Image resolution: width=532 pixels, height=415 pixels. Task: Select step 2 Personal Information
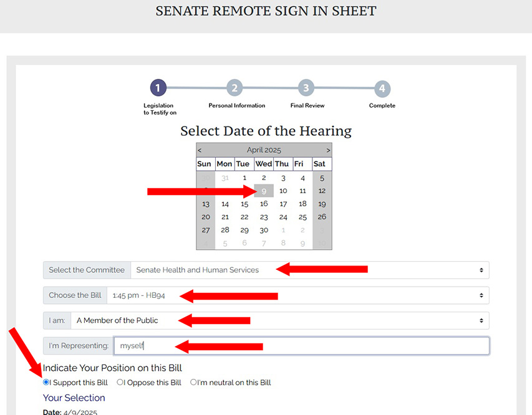(x=235, y=88)
